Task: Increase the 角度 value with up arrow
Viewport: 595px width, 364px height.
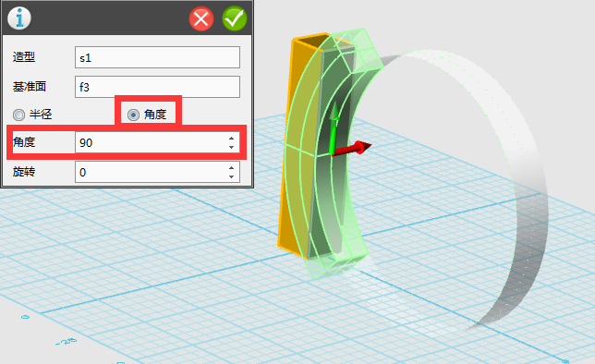Action: 232,139
